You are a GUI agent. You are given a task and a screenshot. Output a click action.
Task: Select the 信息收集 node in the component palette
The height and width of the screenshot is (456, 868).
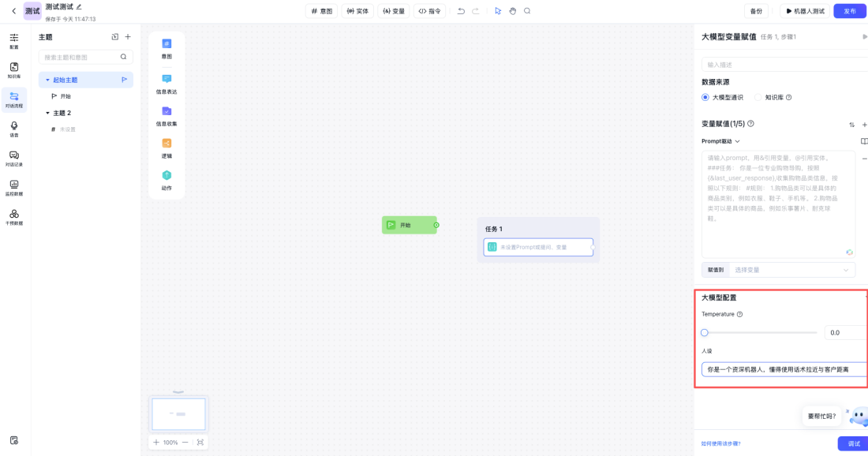(x=166, y=115)
